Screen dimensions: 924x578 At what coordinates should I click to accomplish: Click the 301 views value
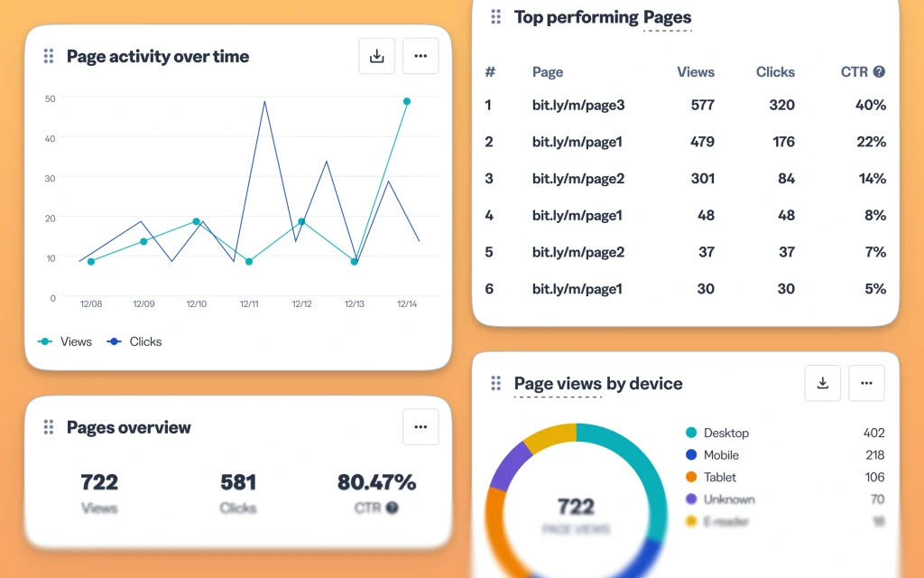(702, 179)
